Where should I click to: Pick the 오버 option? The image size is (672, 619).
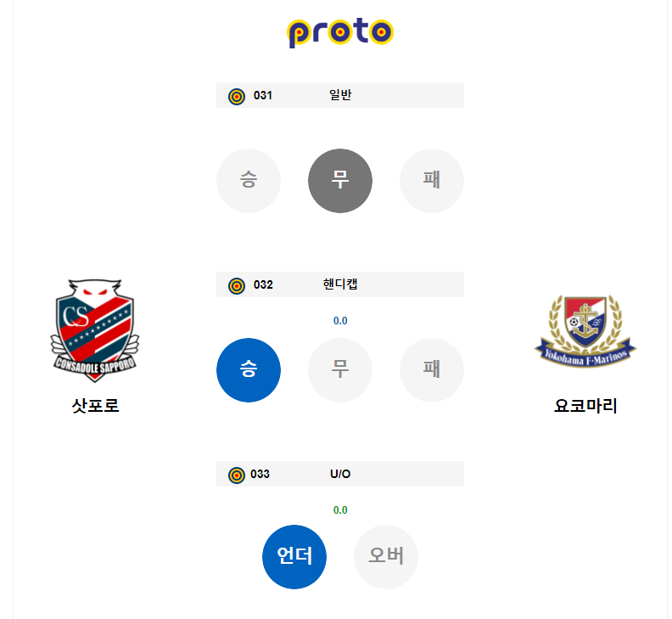pos(386,557)
